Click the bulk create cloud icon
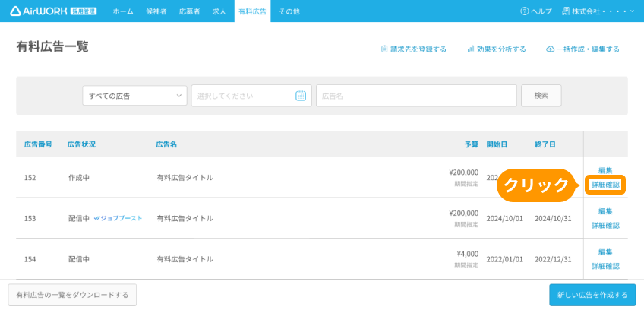This screenshot has height=310, width=644. point(550,49)
